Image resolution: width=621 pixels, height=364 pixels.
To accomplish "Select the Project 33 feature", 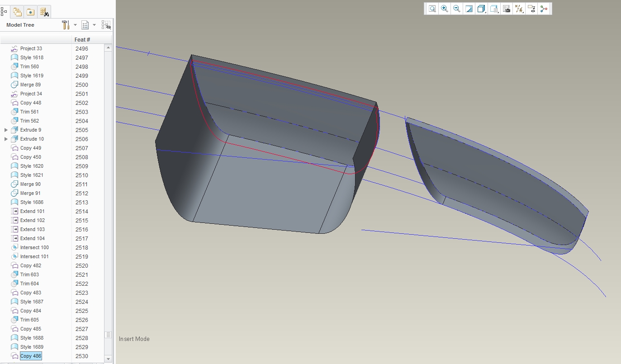I will coord(31,48).
